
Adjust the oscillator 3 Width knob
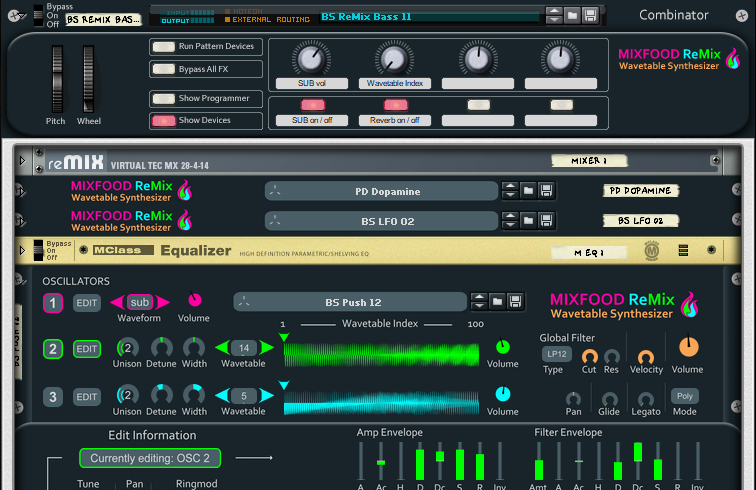[194, 395]
